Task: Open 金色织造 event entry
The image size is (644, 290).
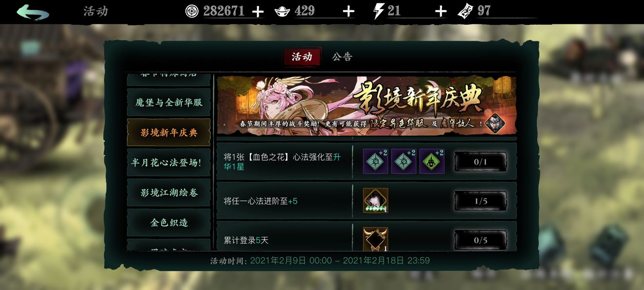Action: point(169,223)
